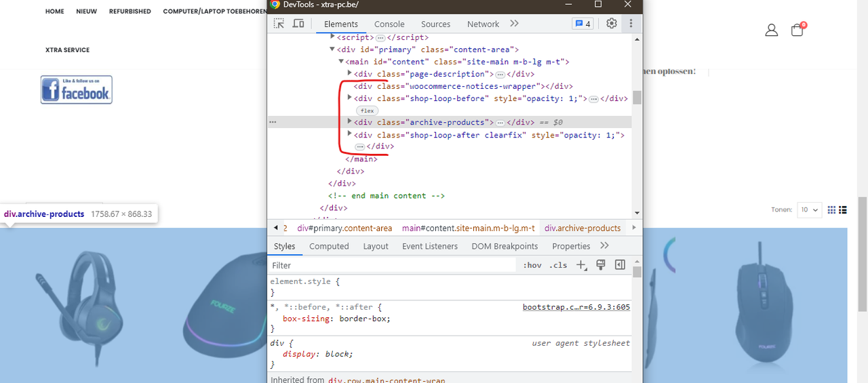The height and width of the screenshot is (383, 868).
Task: Open COMPUTER/LAPTOP TOEBEHOREN navigation item
Action: click(215, 12)
